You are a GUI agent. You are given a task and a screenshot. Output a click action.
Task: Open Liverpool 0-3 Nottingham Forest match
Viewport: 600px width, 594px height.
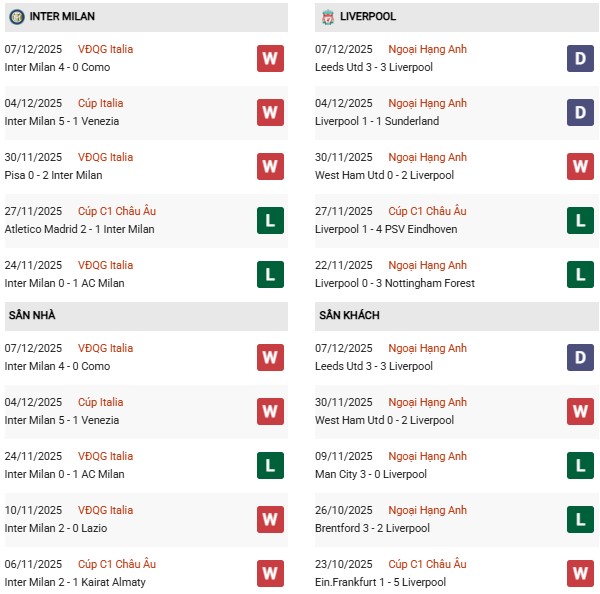[394, 283]
